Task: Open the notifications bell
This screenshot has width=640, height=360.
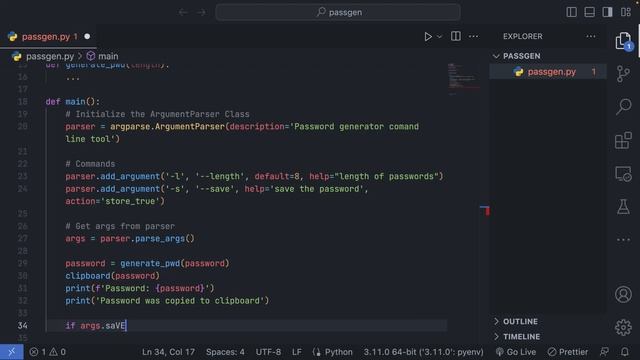Action: [x=625, y=352]
